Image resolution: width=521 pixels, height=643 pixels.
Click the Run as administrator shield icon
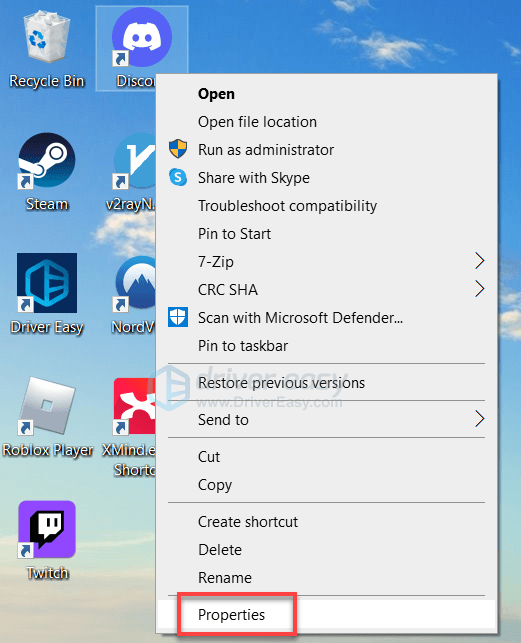click(x=178, y=149)
